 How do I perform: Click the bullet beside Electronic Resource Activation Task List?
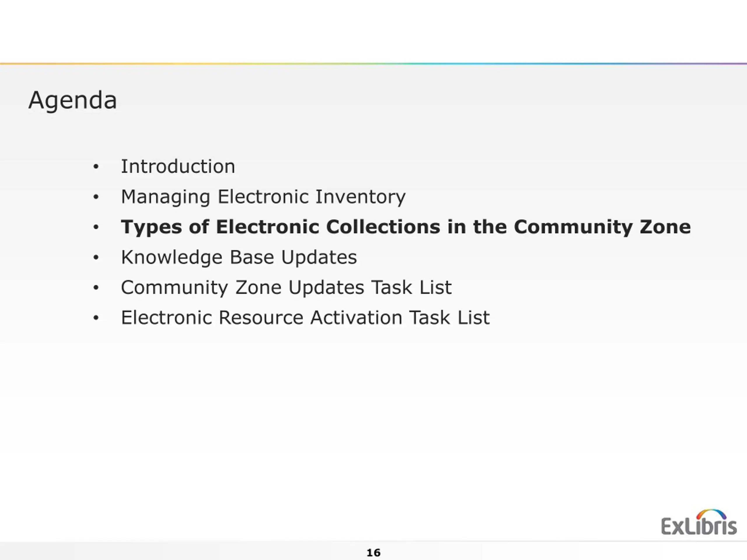[96, 318]
